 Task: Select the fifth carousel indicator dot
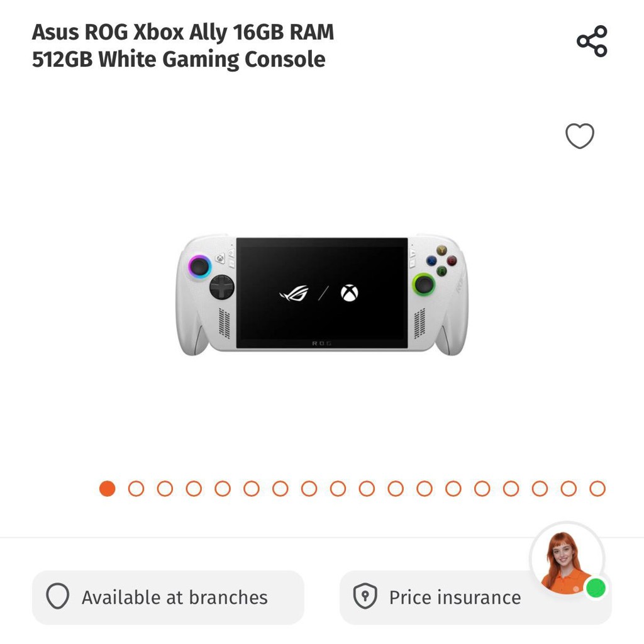click(x=223, y=489)
